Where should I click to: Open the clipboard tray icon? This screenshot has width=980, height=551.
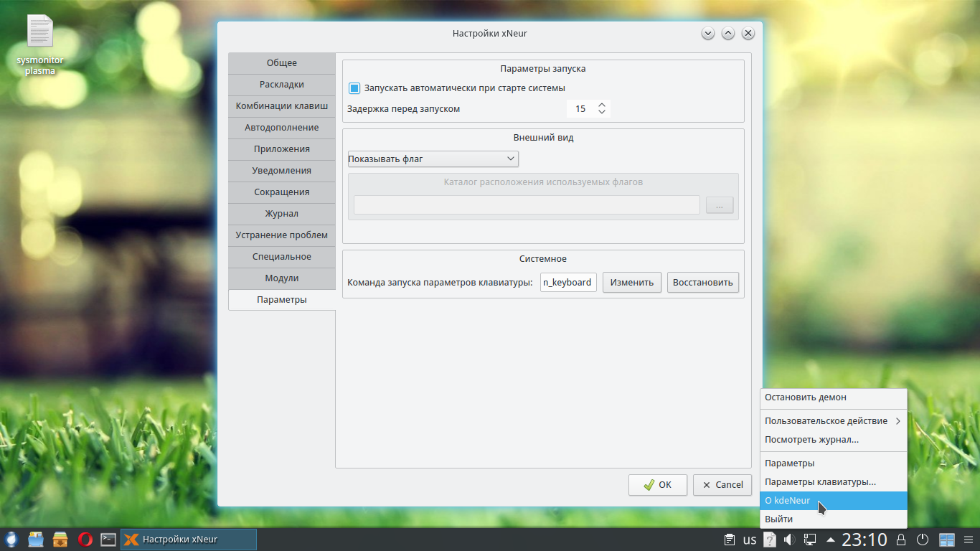(730, 540)
